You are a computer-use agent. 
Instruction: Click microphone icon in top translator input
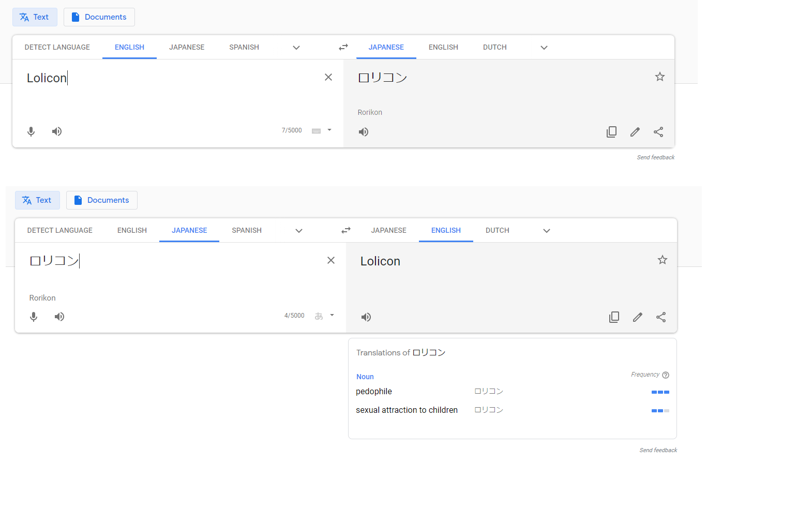click(x=31, y=131)
